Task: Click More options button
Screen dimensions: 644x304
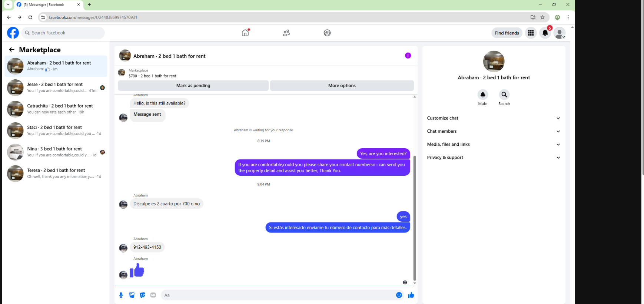Action: tap(342, 86)
